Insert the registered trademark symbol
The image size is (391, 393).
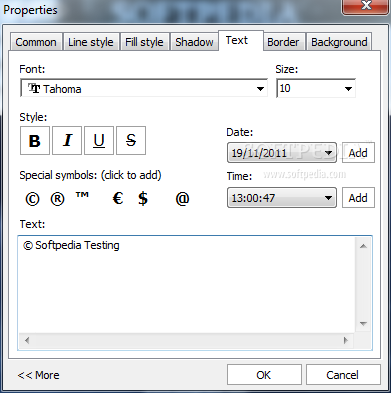(57, 199)
